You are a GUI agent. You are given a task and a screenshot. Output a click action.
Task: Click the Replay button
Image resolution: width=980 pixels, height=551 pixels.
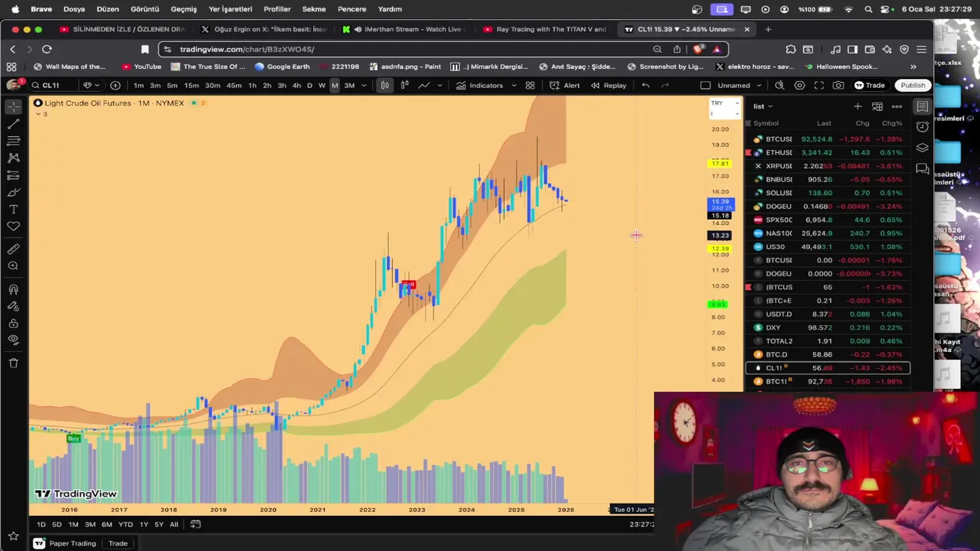[609, 85]
